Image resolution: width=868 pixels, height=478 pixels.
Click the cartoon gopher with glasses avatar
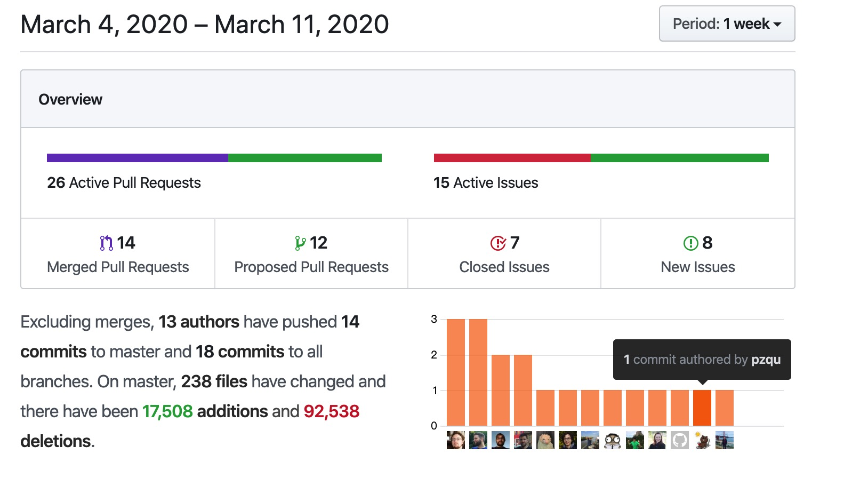[x=613, y=440]
